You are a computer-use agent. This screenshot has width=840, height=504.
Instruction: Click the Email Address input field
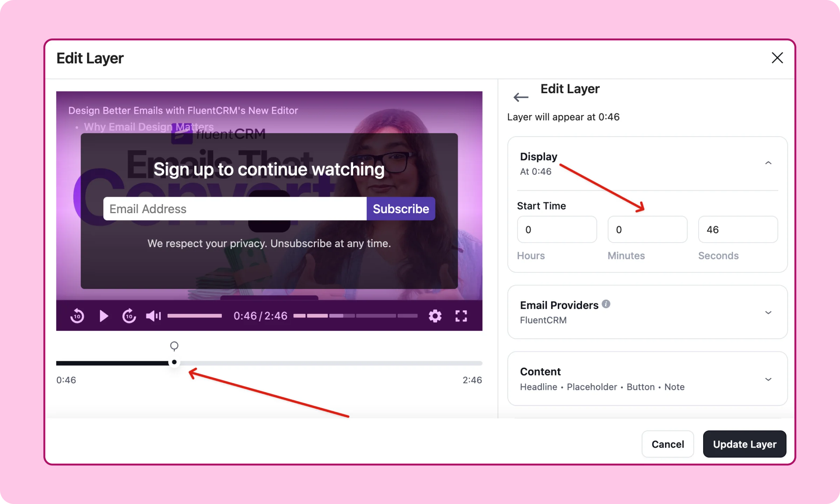pos(235,209)
